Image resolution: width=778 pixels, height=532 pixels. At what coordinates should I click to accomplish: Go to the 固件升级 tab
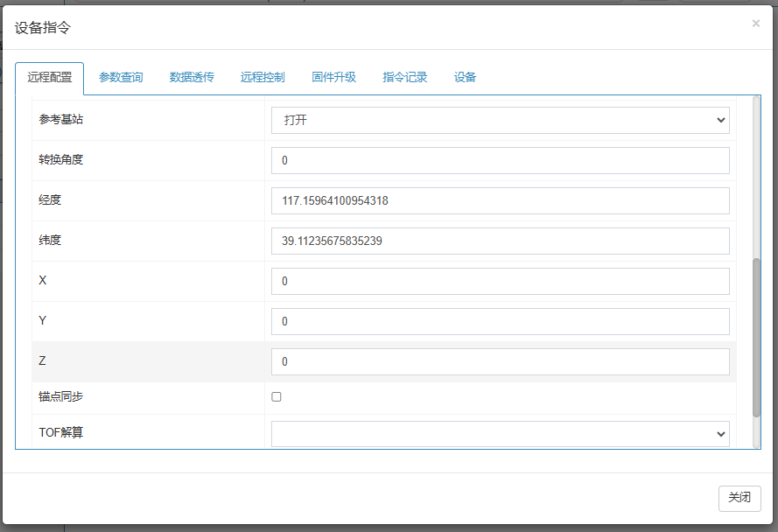(333, 77)
